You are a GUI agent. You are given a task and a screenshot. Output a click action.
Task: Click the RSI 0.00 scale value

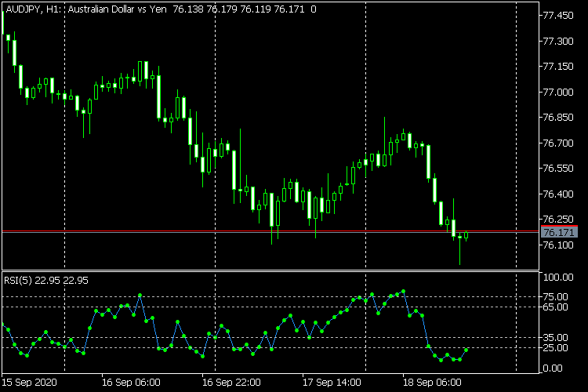point(553,368)
